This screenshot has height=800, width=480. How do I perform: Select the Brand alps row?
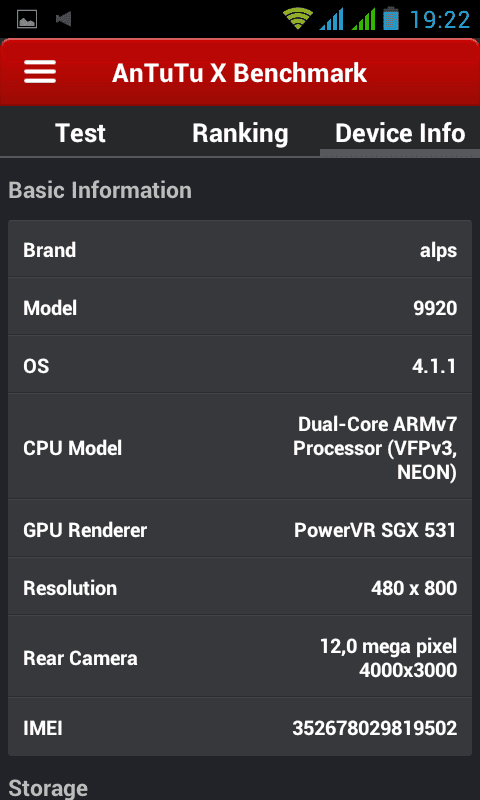(x=240, y=250)
